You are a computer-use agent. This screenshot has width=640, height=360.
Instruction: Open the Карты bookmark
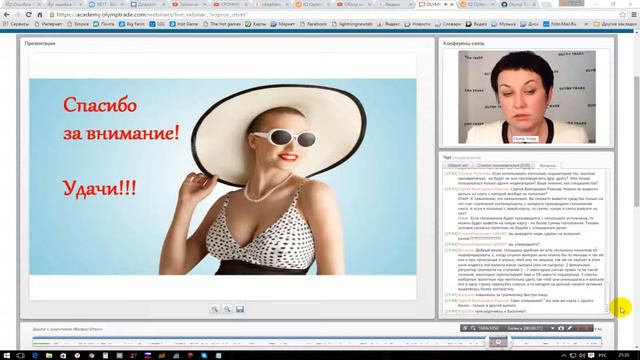256,24
